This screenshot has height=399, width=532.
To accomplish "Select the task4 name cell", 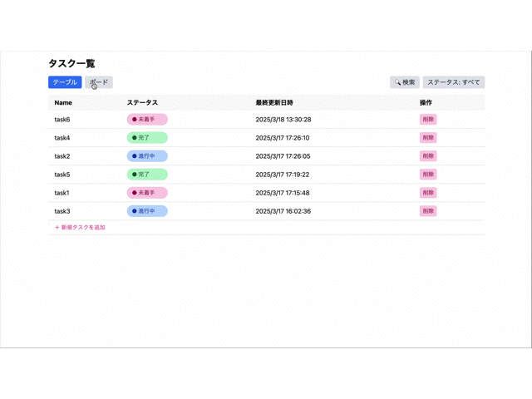I will [x=62, y=138].
